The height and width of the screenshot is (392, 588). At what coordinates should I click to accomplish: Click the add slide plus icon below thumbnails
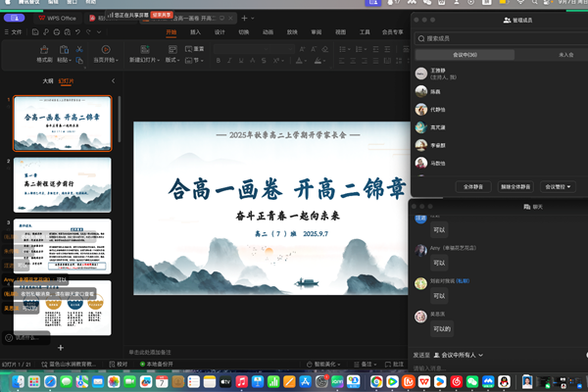60,348
